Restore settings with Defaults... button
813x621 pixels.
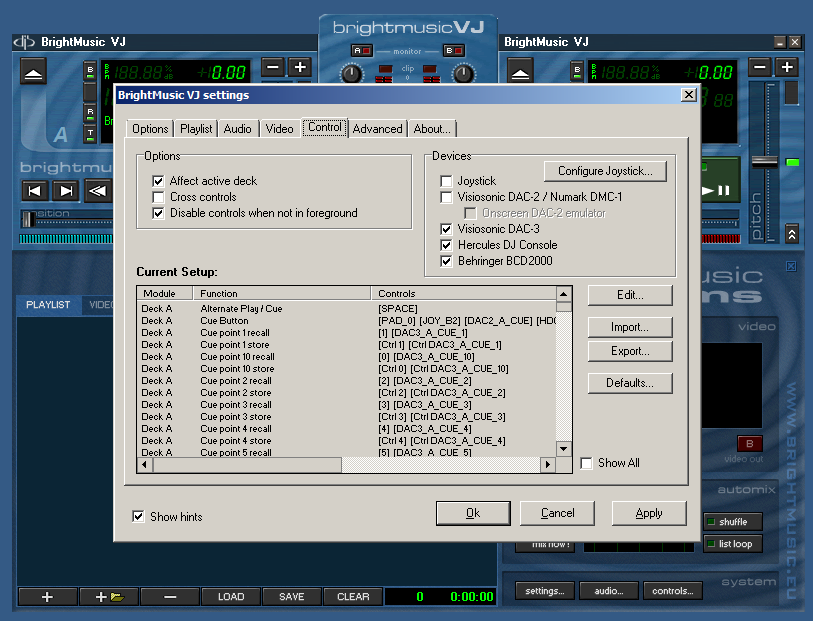pyautogui.click(x=630, y=383)
